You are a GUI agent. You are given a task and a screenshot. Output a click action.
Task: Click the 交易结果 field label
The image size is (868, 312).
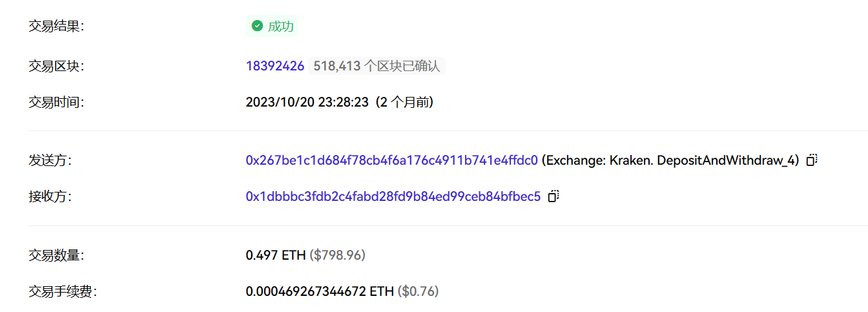[56, 26]
